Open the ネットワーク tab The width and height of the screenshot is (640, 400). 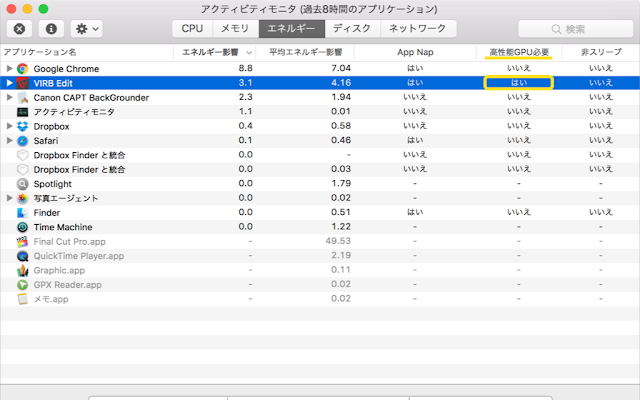[418, 29]
